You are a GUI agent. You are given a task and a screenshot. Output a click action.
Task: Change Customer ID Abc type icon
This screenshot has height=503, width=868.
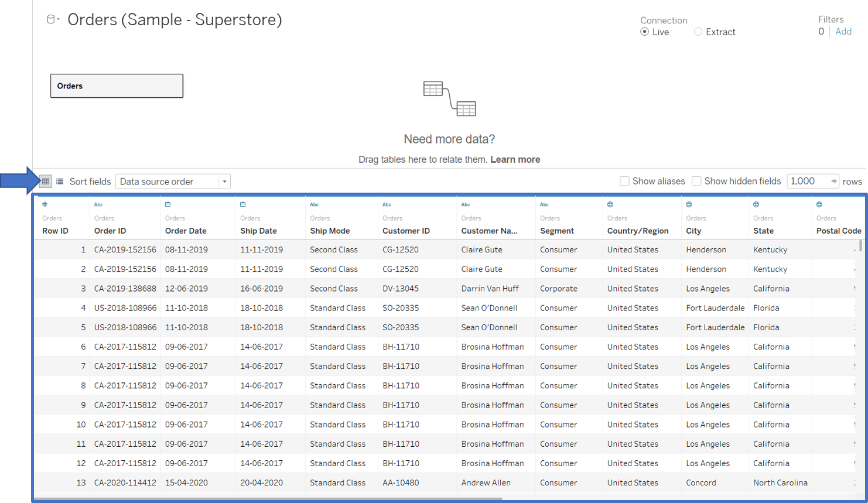[x=387, y=204]
